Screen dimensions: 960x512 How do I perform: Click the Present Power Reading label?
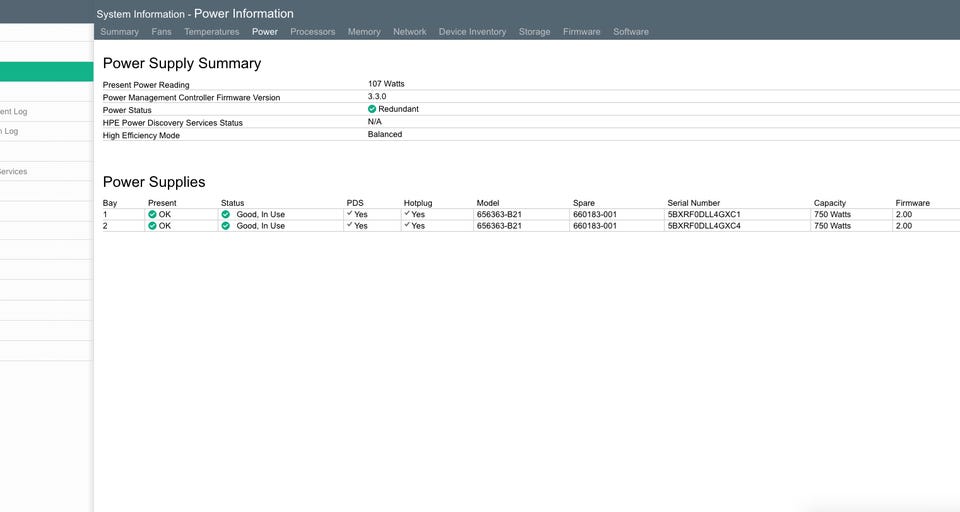click(146, 85)
